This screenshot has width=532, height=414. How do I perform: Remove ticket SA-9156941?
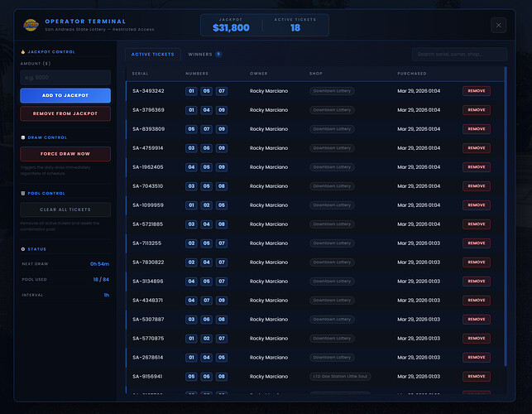click(477, 376)
